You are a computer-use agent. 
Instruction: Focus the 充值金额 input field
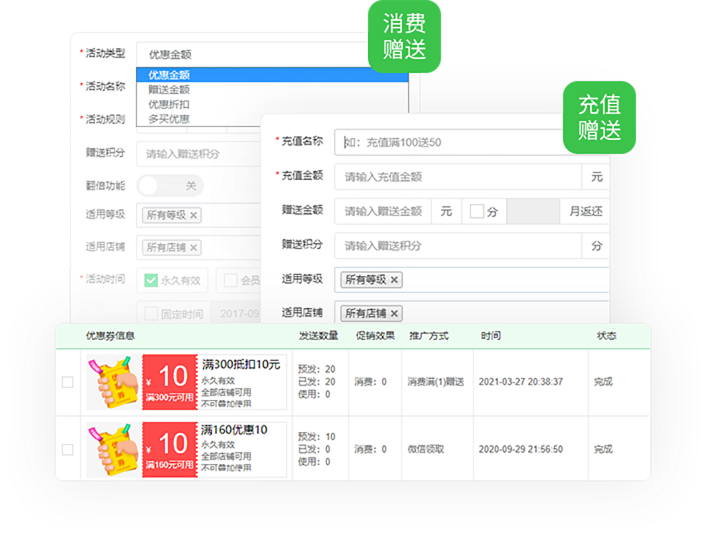click(x=458, y=176)
